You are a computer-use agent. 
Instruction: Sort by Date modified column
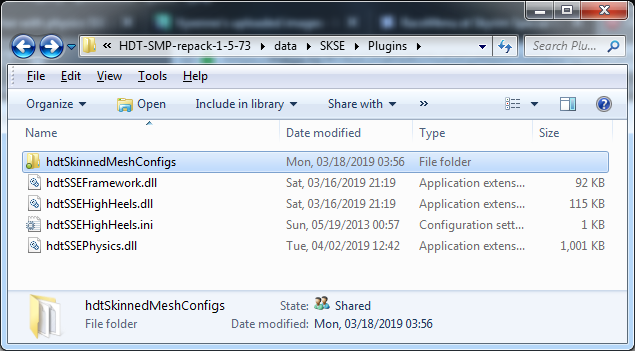[323, 133]
